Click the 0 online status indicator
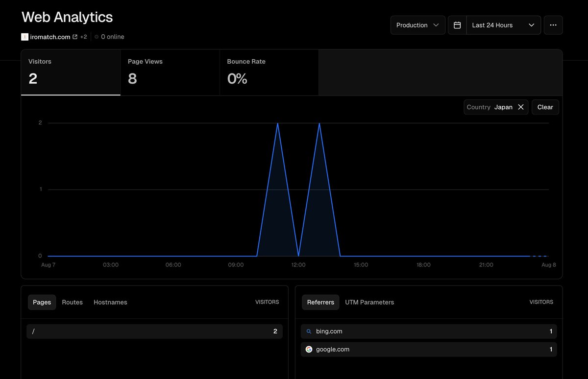This screenshot has width=588, height=379. (109, 37)
